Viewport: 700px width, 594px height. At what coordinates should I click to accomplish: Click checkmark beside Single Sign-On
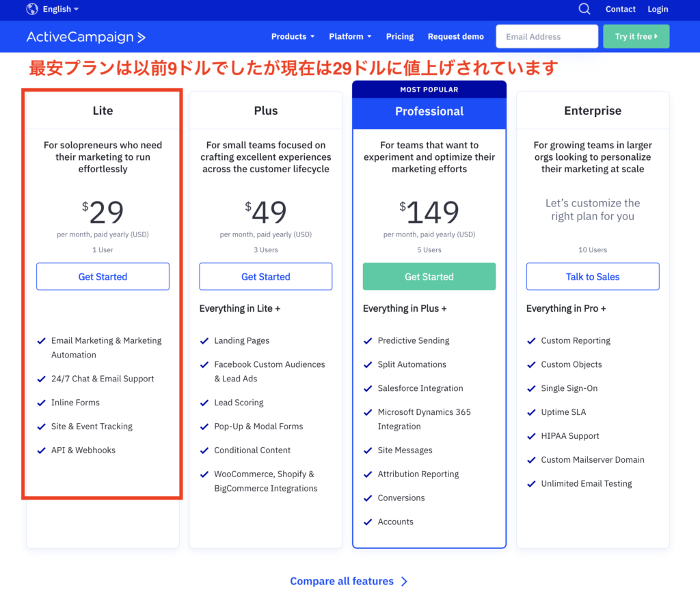531,388
